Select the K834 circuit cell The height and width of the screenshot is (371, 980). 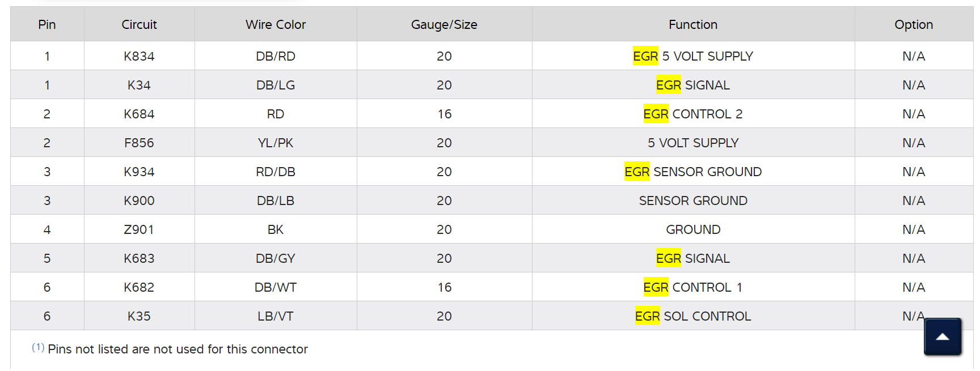point(139,56)
